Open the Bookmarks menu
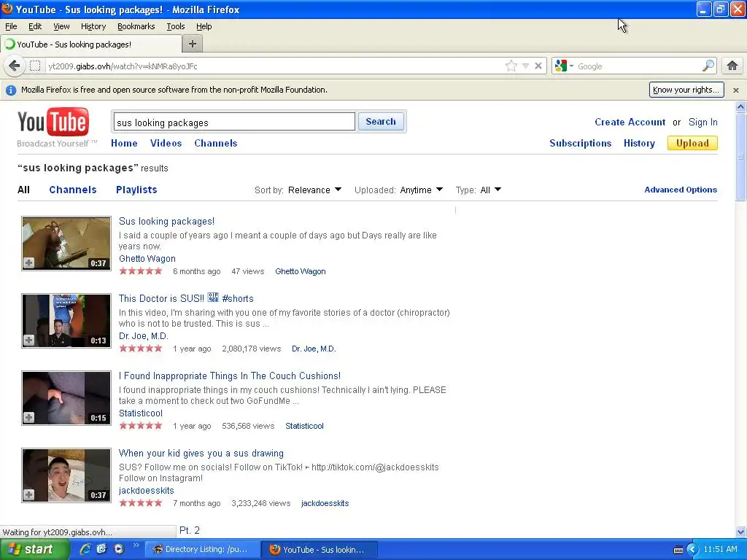 [x=136, y=26]
